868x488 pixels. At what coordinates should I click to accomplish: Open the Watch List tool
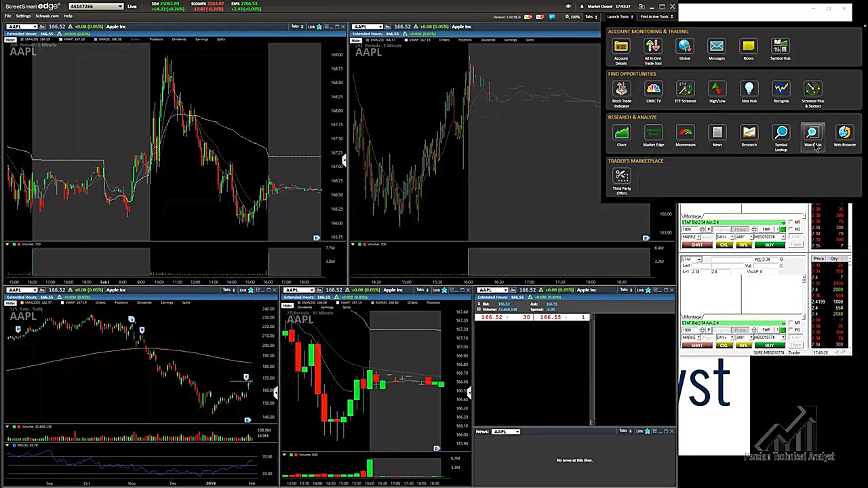812,136
